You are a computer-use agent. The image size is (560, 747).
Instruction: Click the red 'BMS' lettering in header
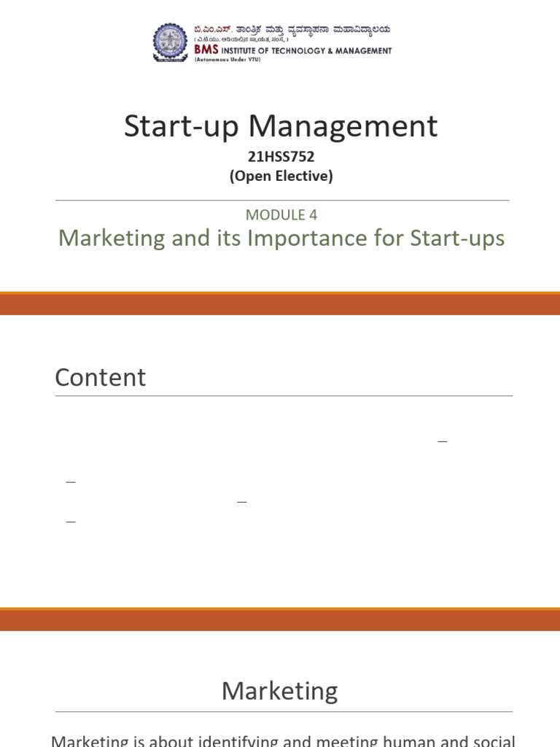tap(206, 50)
